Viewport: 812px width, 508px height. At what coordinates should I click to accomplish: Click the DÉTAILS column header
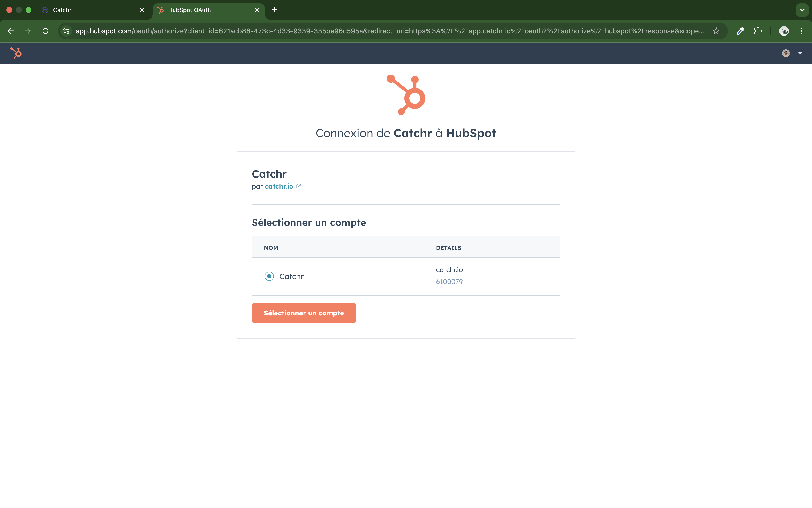[x=449, y=248]
